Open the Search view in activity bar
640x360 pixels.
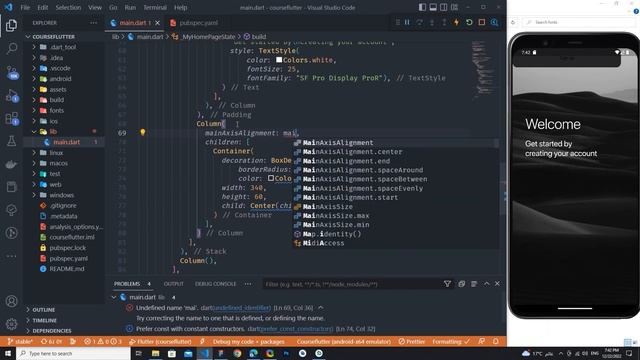click(x=11, y=49)
